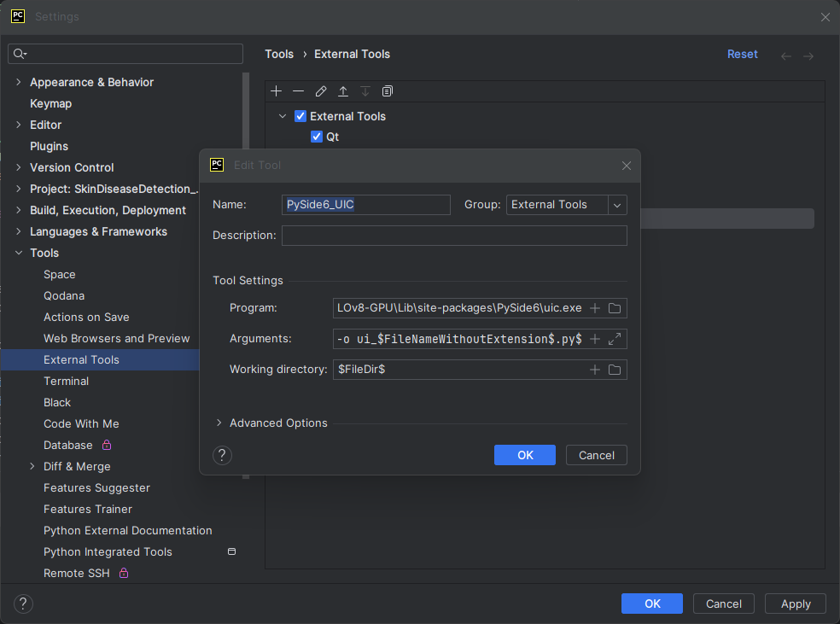840x624 pixels.
Task: Toggle the Qt tool checkbox
Action: pyautogui.click(x=317, y=137)
